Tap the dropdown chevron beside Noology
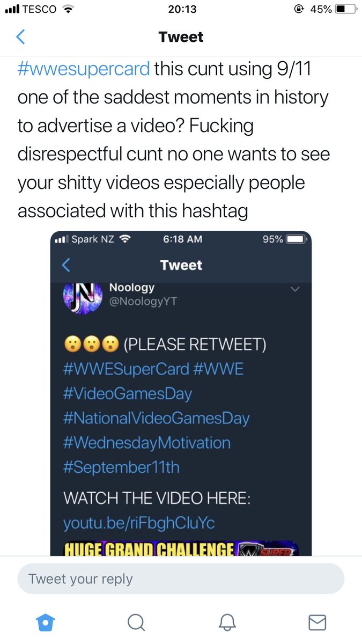 294,289
